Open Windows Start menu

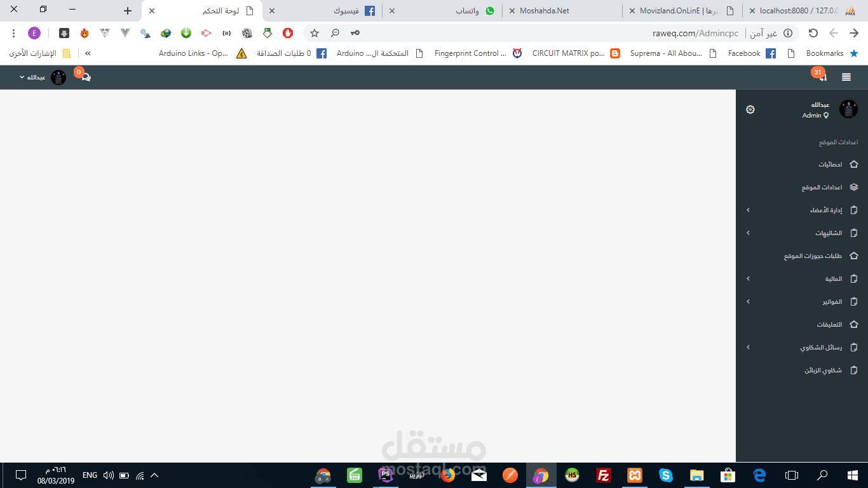pyautogui.click(x=853, y=475)
